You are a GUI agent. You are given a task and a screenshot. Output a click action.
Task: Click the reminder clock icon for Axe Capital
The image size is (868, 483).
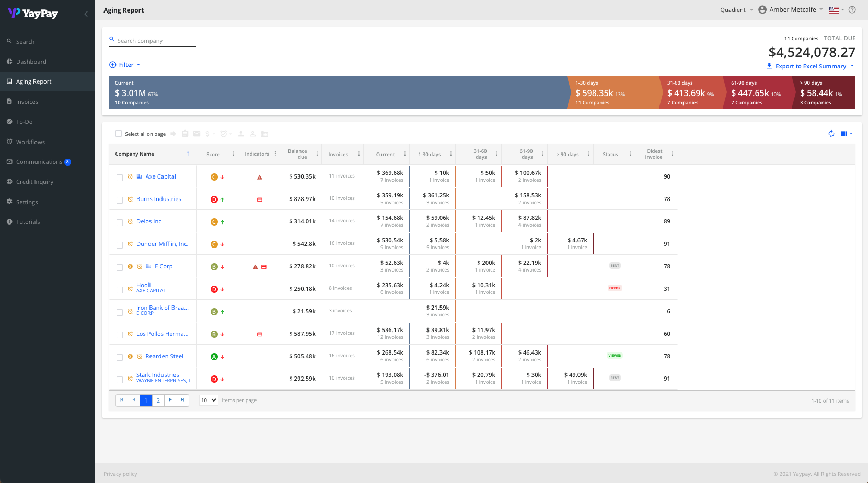[x=130, y=177]
